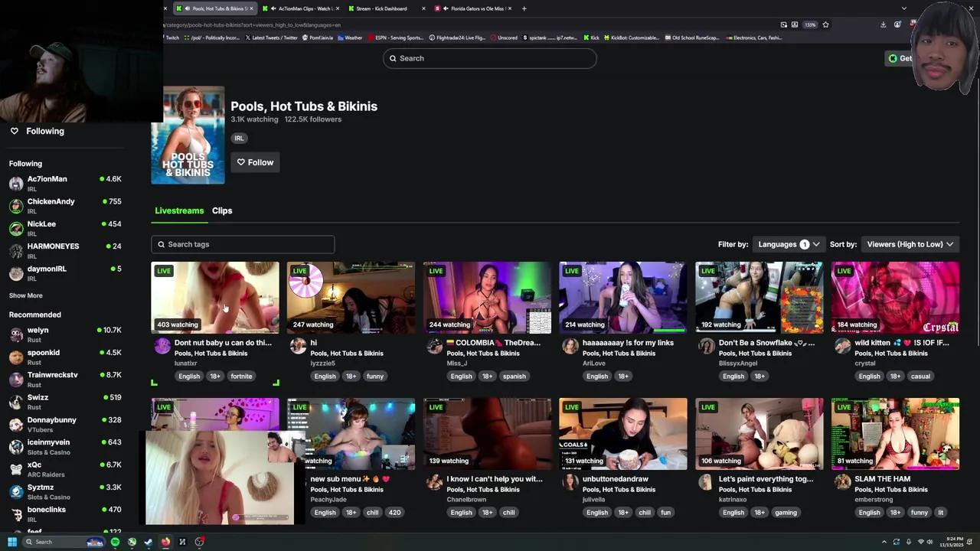Image resolution: width=980 pixels, height=551 pixels.
Task: Open NickLee in the Following list
Action: 65,228
